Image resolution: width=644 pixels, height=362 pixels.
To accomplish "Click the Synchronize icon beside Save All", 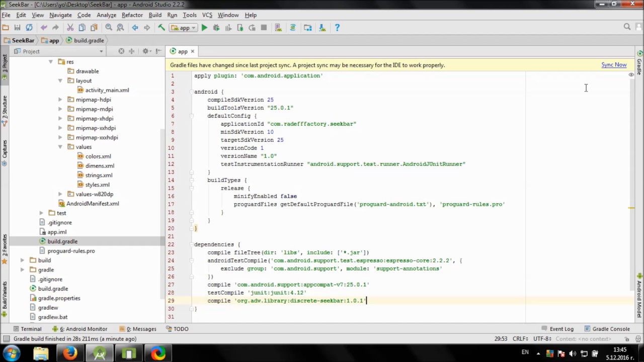I will click(x=29, y=28).
